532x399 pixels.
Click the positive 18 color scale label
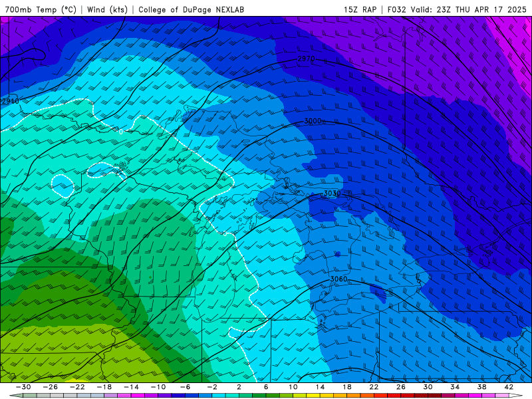pos(346,387)
